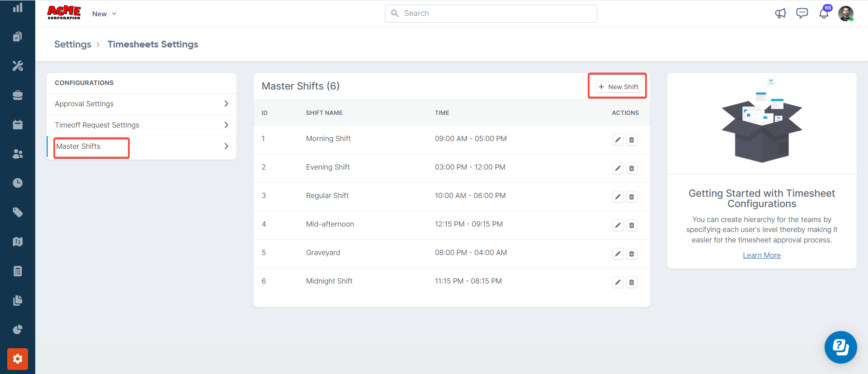
Task: Open Settings gear in sidebar
Action: coord(18,359)
